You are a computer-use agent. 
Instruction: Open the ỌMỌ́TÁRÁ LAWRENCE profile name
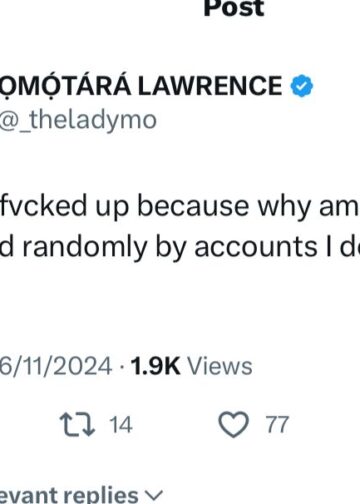pos(141,86)
